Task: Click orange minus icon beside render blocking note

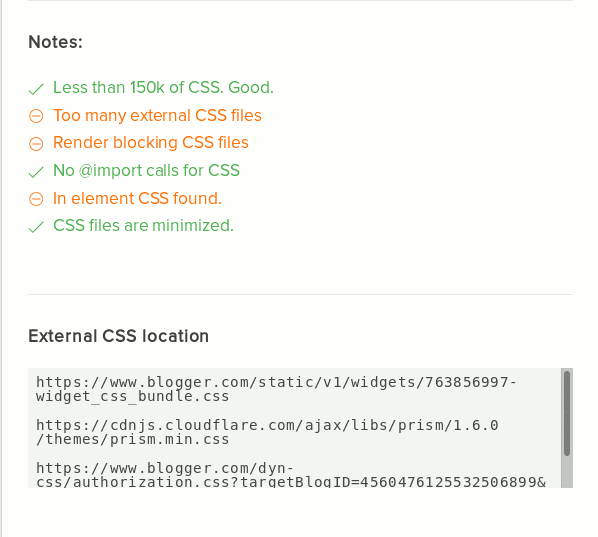Action: (36, 144)
